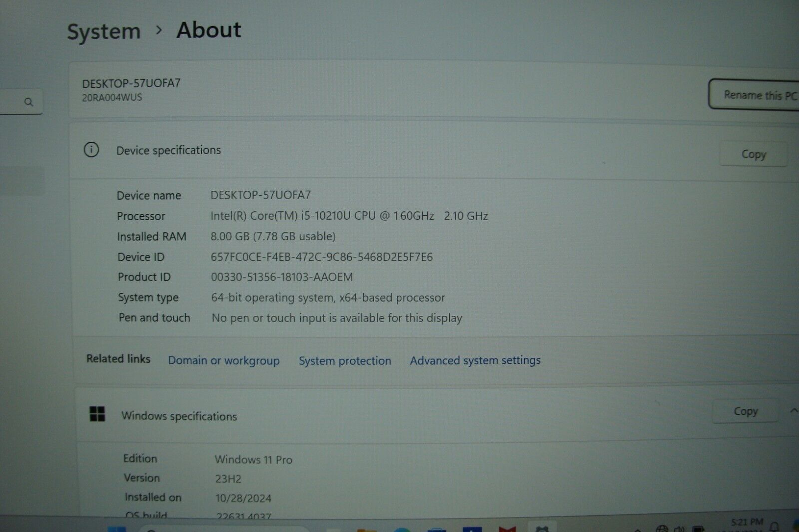
Task: Click the Edition label
Action: pyautogui.click(x=140, y=458)
